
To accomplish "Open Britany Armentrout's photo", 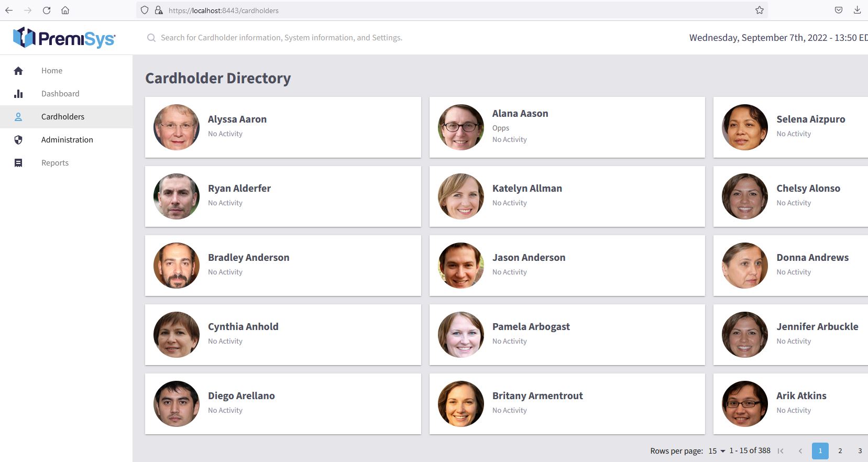I will 461,404.
